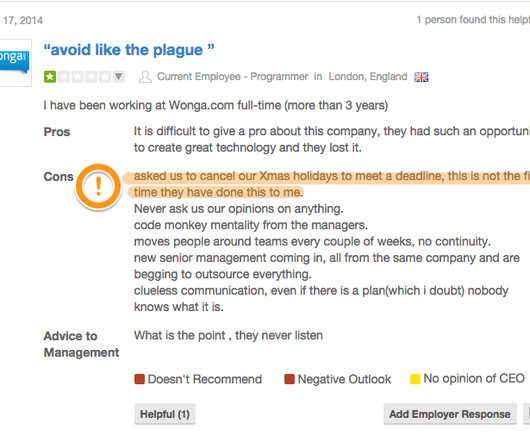Click the yellow No opinion of CEO square
Screen dimensions: 530x442
click(415, 379)
